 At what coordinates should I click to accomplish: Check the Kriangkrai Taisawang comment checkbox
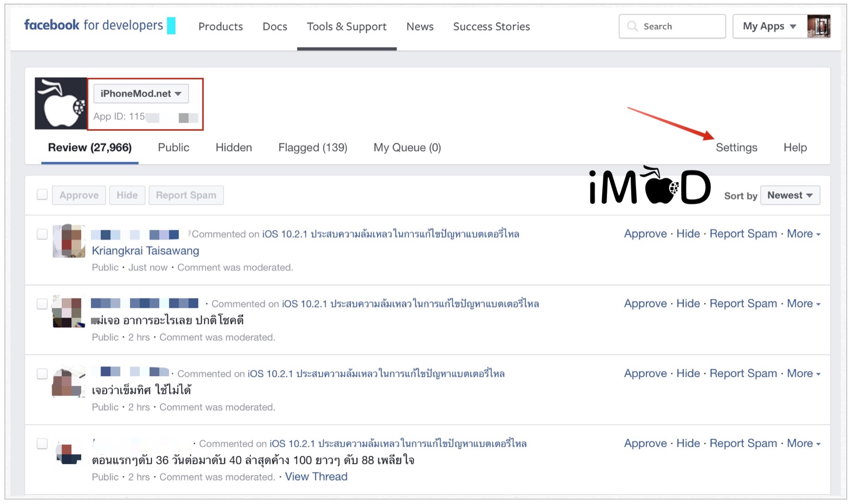tap(42, 234)
